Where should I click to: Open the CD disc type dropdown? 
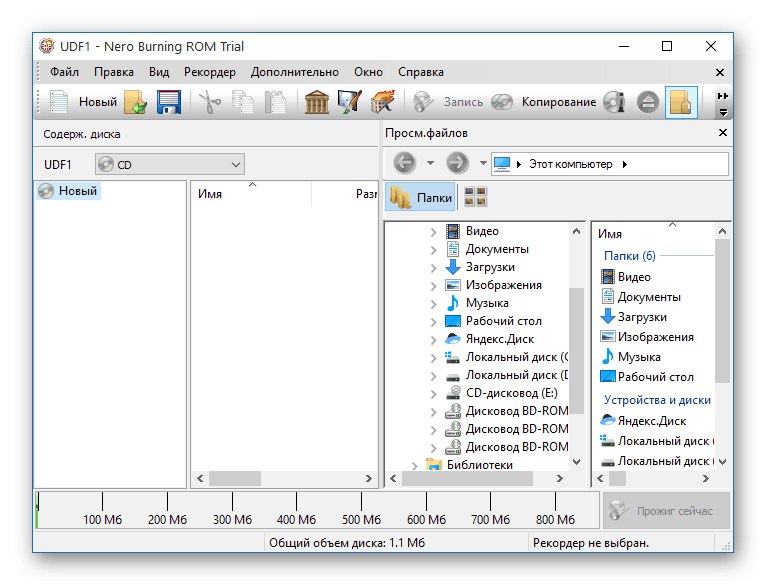[x=170, y=164]
